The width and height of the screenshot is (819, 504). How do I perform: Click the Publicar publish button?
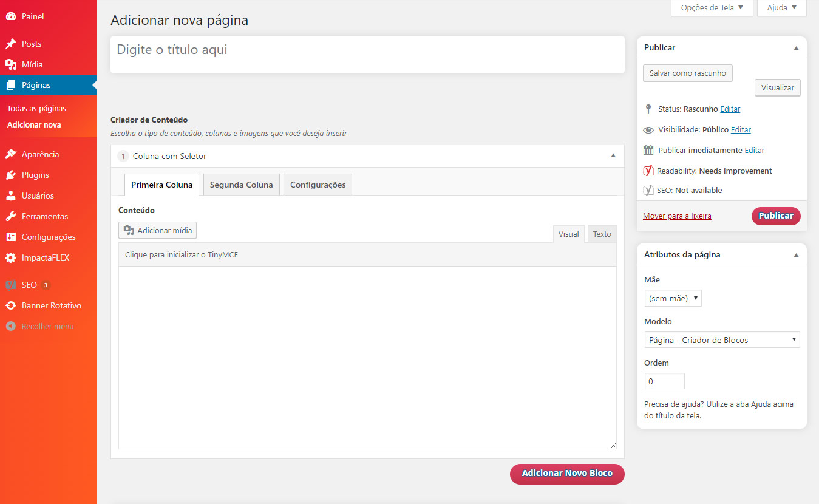[x=776, y=216]
